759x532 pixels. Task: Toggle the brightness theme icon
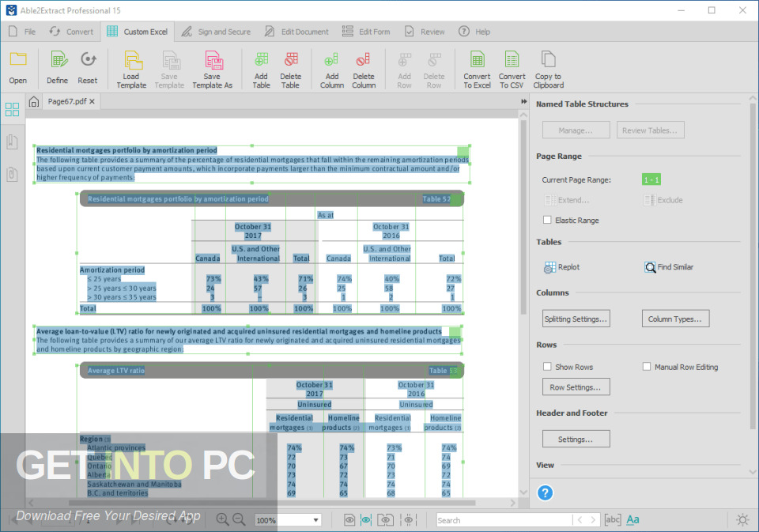point(742,520)
